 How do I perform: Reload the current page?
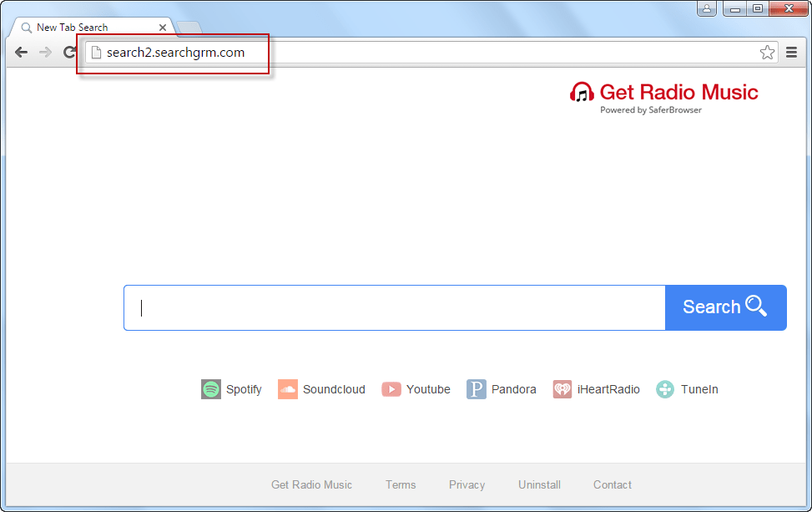(x=69, y=53)
